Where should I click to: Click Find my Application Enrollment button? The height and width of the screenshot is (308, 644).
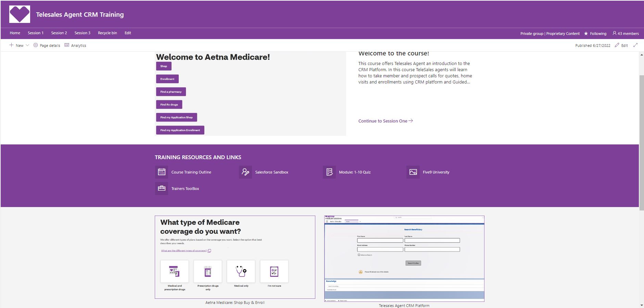click(x=180, y=130)
